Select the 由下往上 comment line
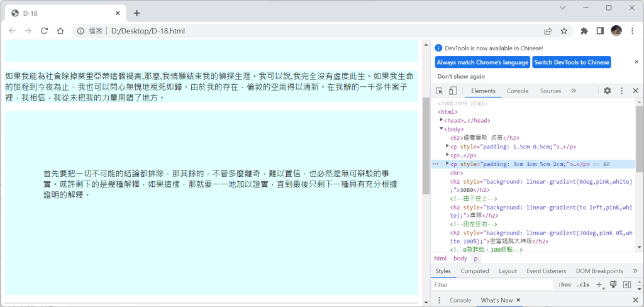The width and height of the screenshot is (644, 307). 474,199
